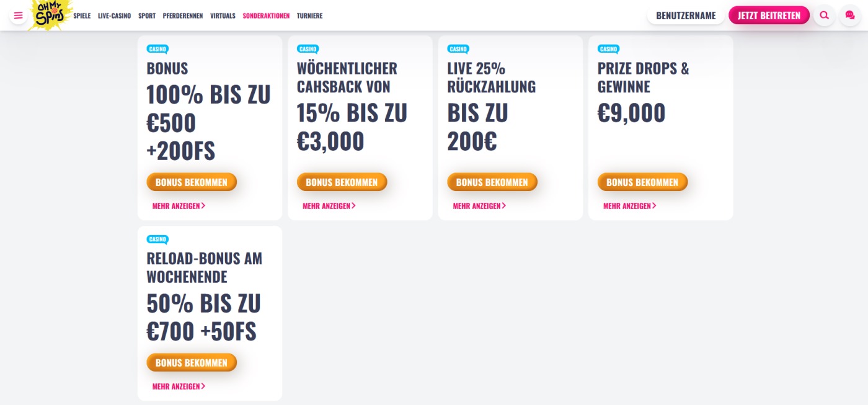This screenshot has width=868, height=405.
Task: Expand Mehr Anzeigen under Reload-Bonus
Action: pyautogui.click(x=179, y=386)
